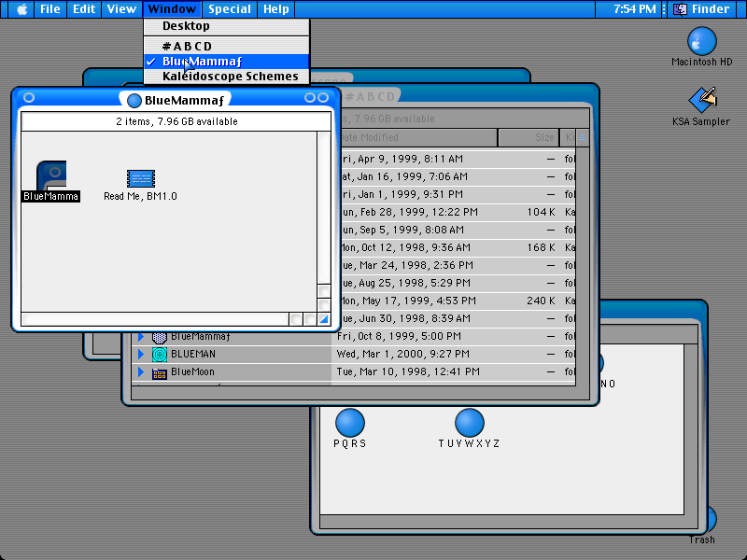Click the 'Tue, Mar 10, 1998, 12:41 PM' date
The image size is (747, 560).
point(408,371)
